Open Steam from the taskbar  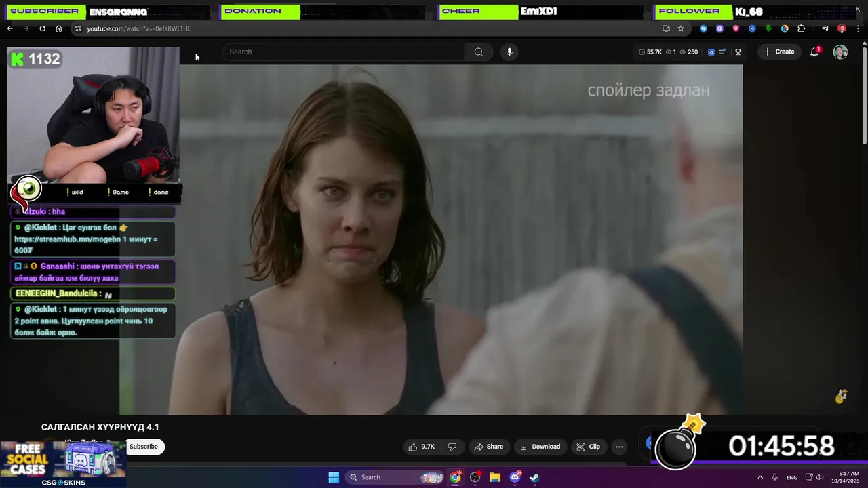[x=534, y=477]
